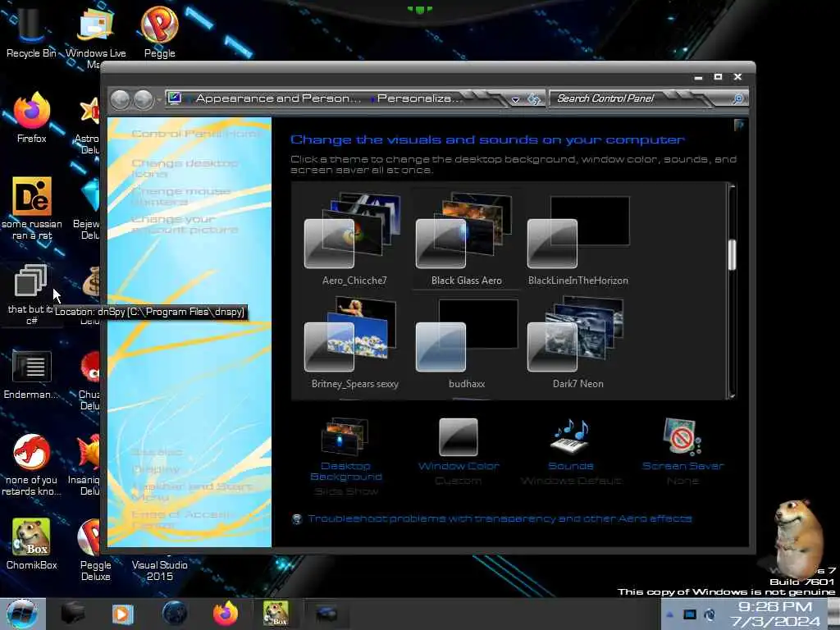
Task: Select the 'some russian ran a rat' icon
Action: click(32, 208)
